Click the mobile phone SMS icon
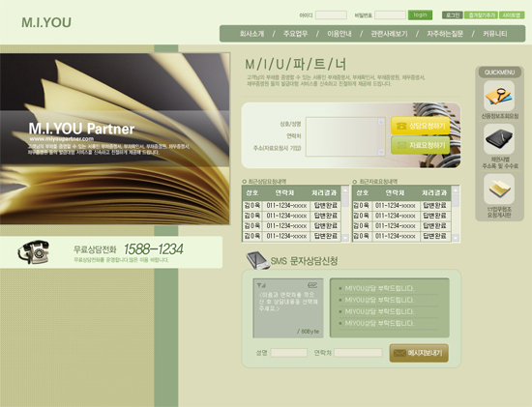The width and height of the screenshot is (532, 407). (257, 260)
